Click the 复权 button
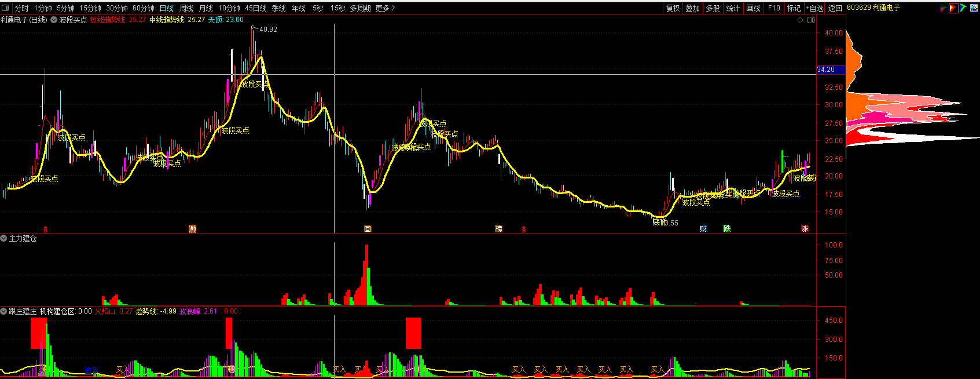Viewport: 980px width, 379px height. point(673,8)
